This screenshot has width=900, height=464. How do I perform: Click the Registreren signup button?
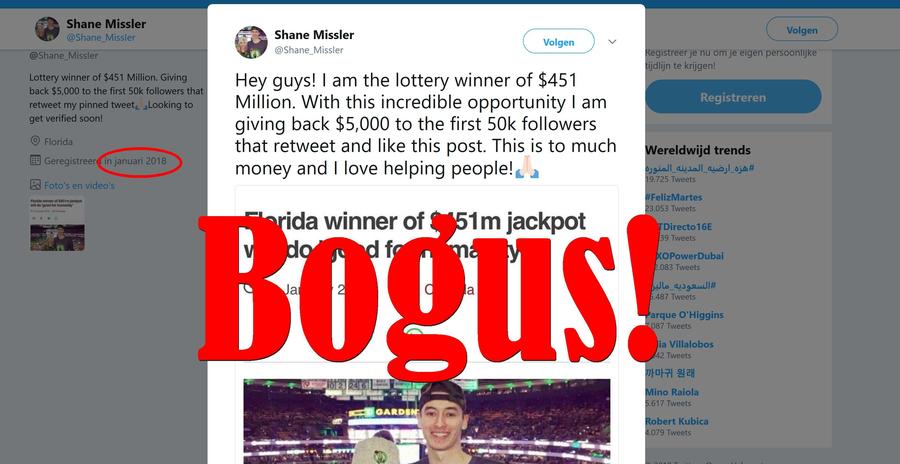[x=733, y=97]
